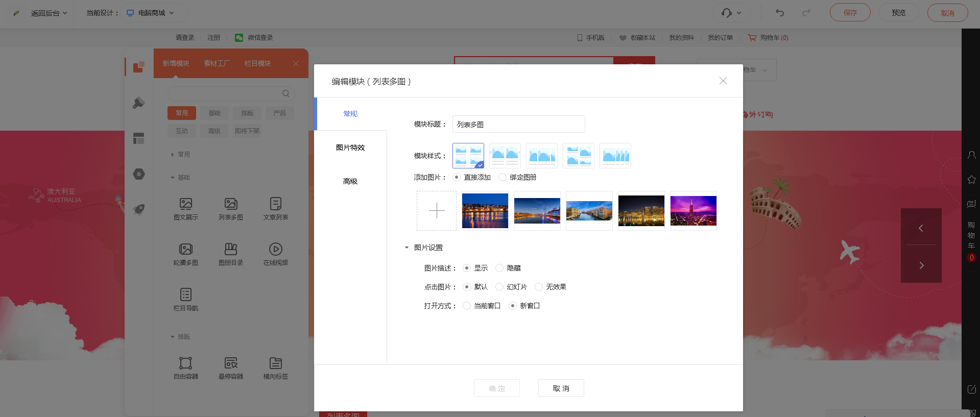The height and width of the screenshot is (417, 980).
Task: Click the 预览 button
Action: (x=899, y=13)
